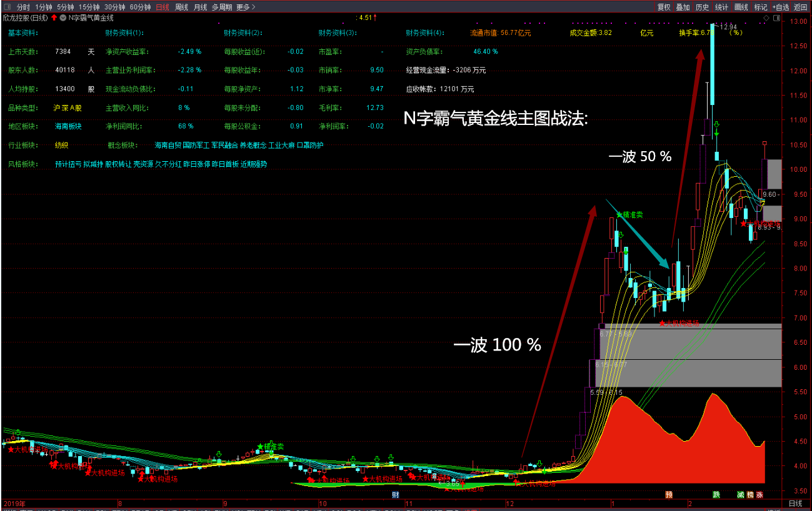Click the 叠加 overlay function
This screenshot has width=812, height=511.
click(683, 7)
